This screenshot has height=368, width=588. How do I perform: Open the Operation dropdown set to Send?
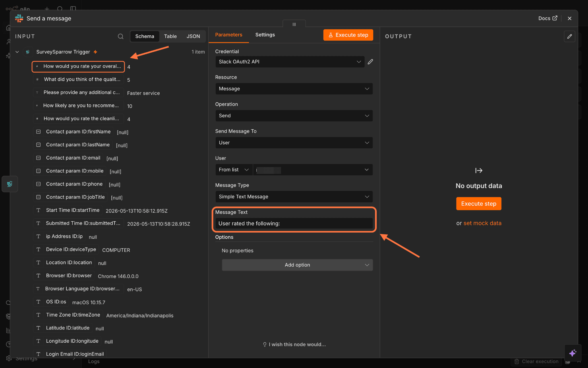tap(294, 116)
